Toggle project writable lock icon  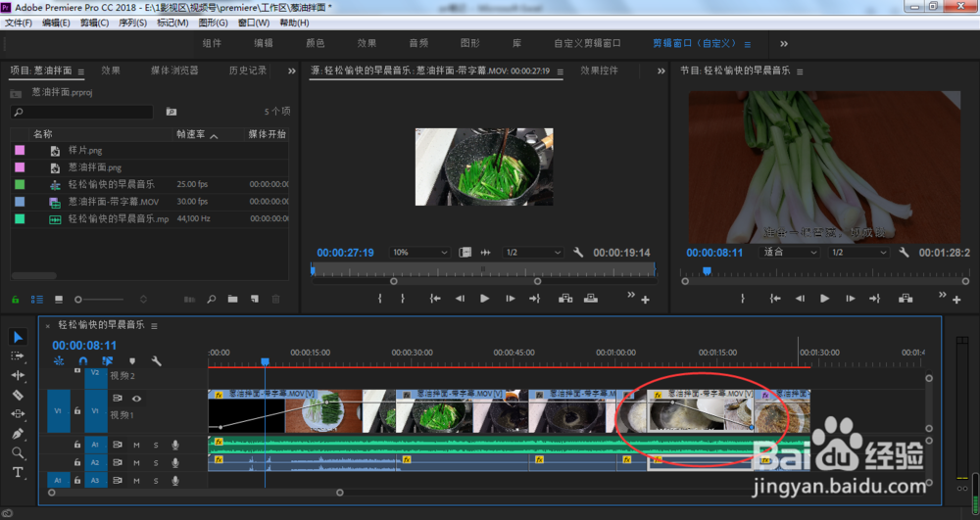[x=16, y=300]
